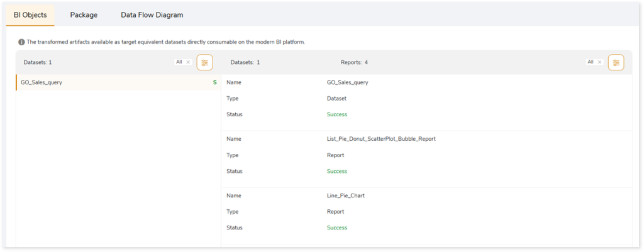Open the Package tab
The image size is (644, 252).
[x=84, y=14]
